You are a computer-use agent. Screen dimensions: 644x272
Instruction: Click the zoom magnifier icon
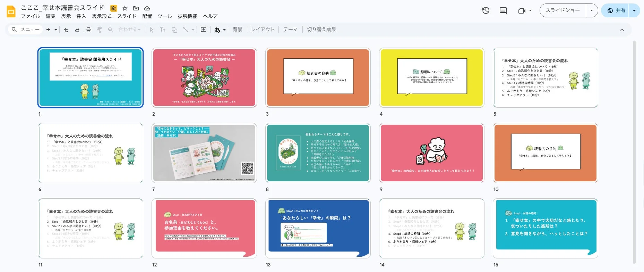tap(110, 30)
